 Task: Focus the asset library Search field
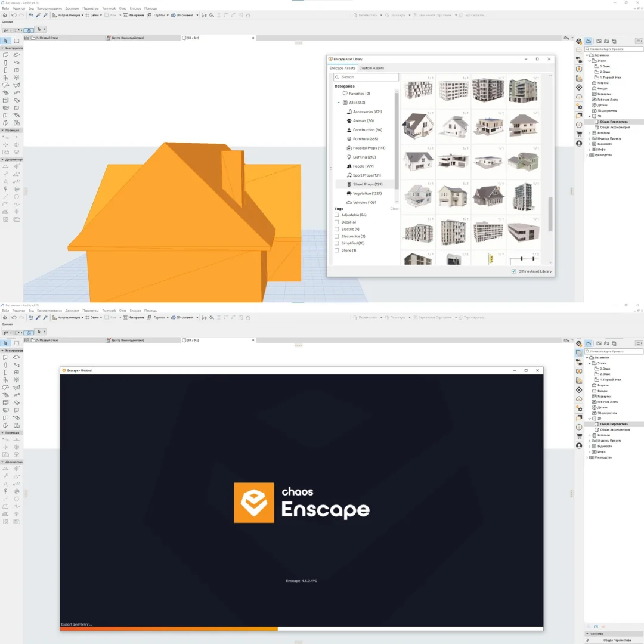coord(367,77)
